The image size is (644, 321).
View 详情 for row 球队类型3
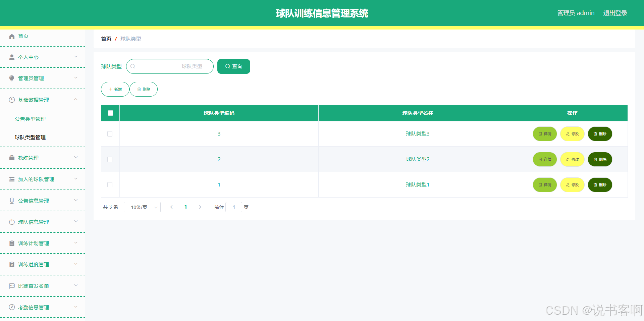(x=545, y=134)
